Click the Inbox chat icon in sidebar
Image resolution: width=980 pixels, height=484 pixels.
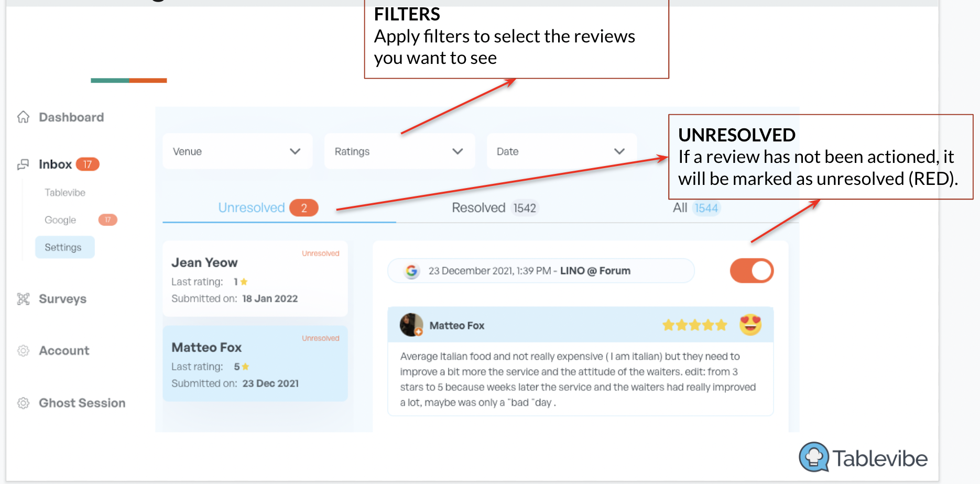tap(23, 164)
